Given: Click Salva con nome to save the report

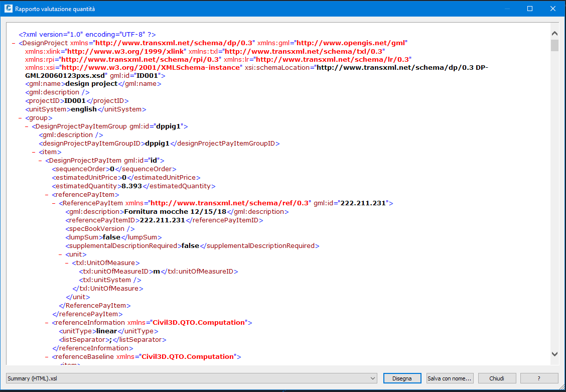Looking at the screenshot, I should 450,378.
